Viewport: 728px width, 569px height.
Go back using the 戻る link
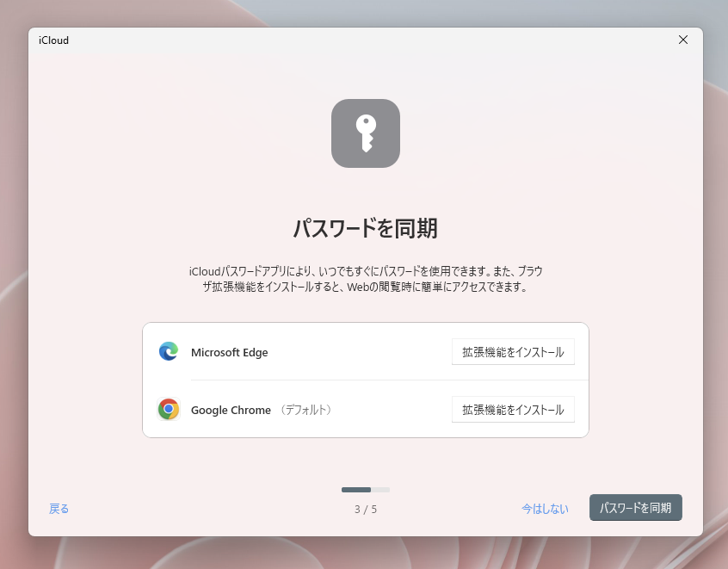tap(59, 509)
